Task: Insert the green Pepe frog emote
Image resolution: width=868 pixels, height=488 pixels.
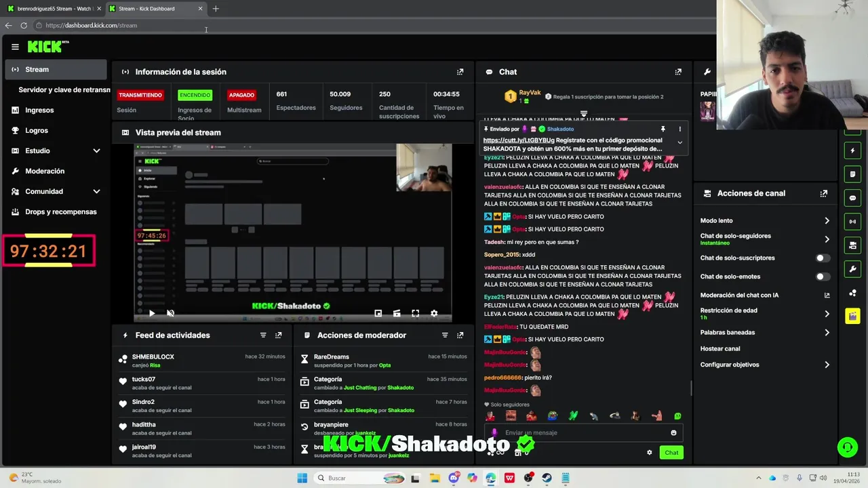Action: 553,416
